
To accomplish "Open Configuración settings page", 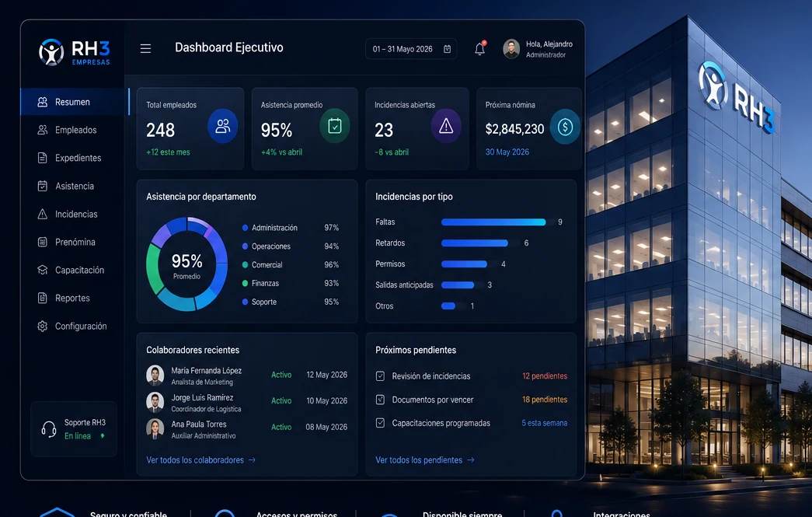I will [x=72, y=326].
